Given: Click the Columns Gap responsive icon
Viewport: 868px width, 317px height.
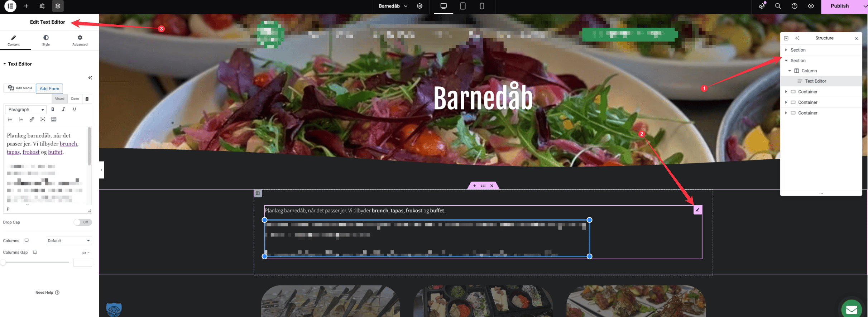Looking at the screenshot, I should (35, 253).
